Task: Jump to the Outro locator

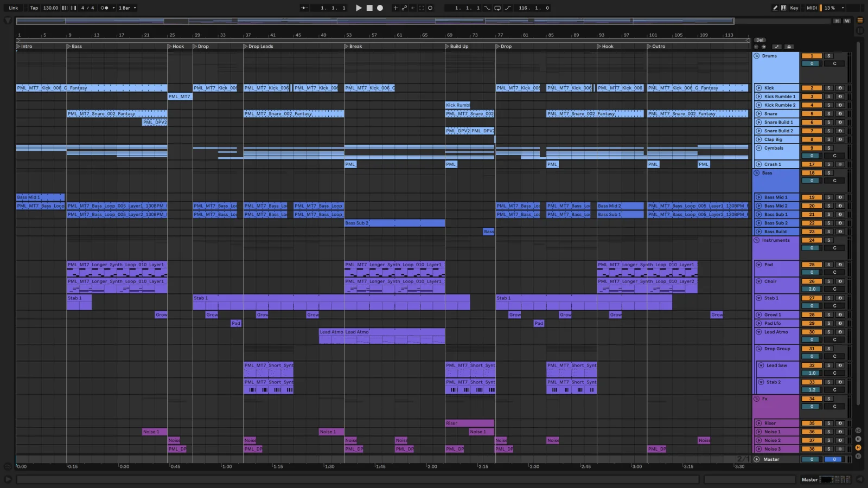Action: pos(656,47)
